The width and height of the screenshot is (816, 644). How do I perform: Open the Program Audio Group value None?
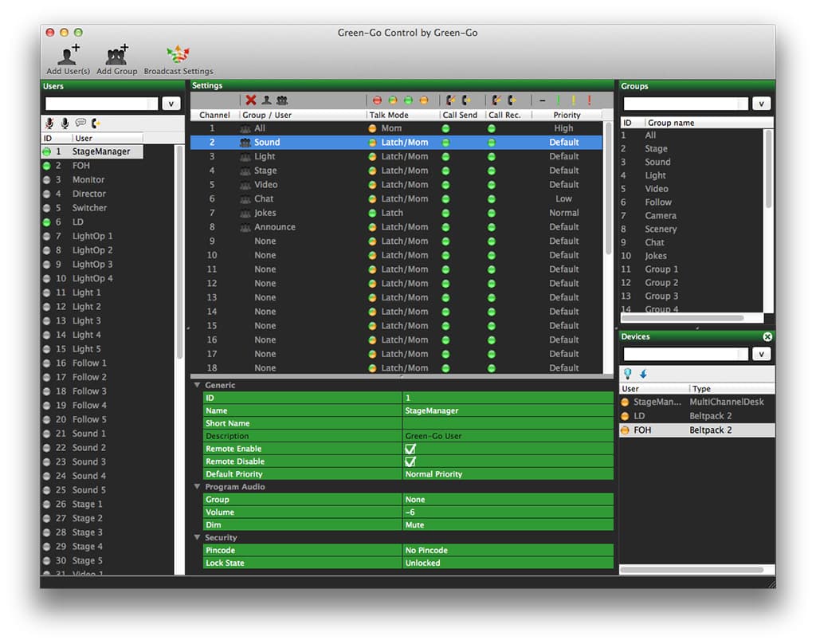(x=508, y=499)
